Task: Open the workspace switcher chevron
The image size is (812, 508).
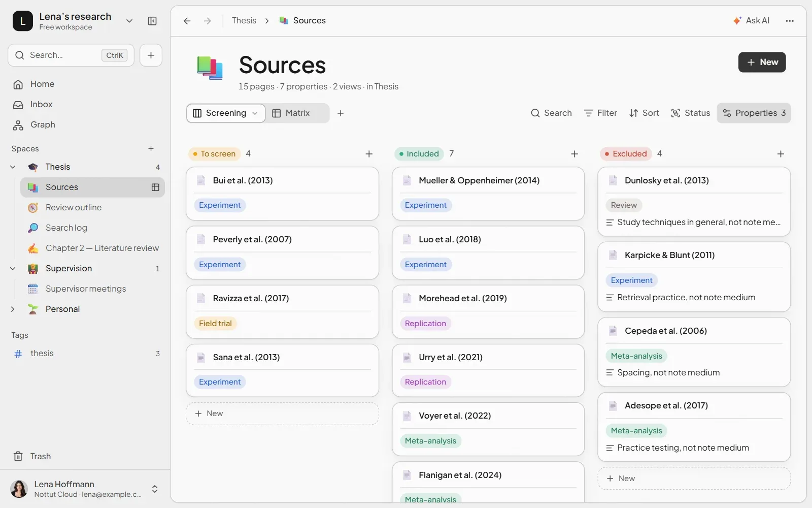Action: point(129,21)
